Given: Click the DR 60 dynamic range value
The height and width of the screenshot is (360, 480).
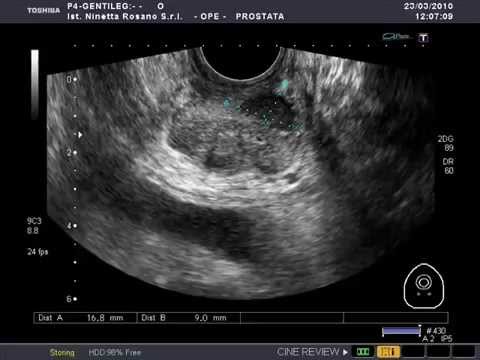Looking at the screenshot, I should [x=448, y=166].
